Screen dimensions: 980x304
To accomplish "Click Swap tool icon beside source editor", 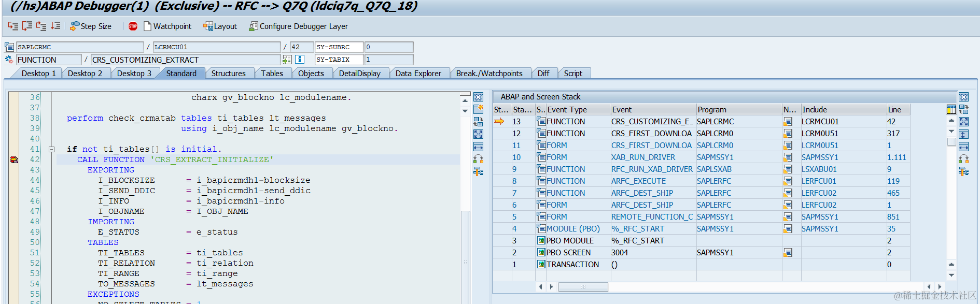I will click(x=478, y=122).
